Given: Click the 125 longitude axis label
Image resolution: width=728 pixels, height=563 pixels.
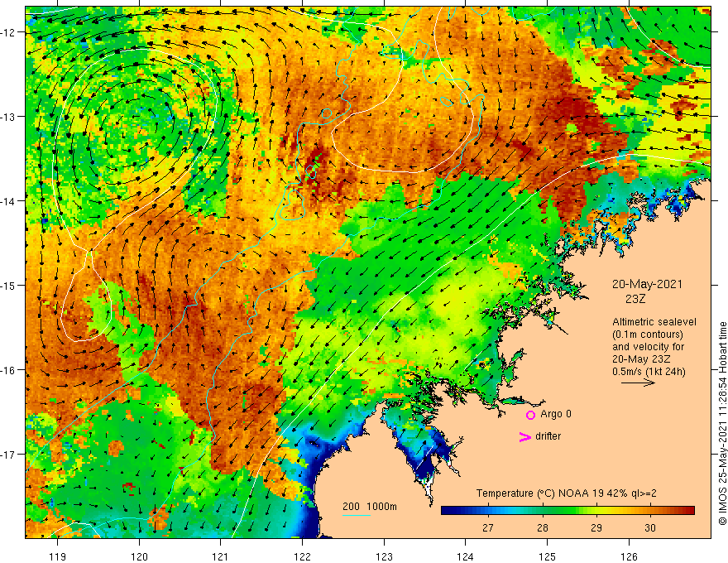Looking at the screenshot, I should coord(548,556).
